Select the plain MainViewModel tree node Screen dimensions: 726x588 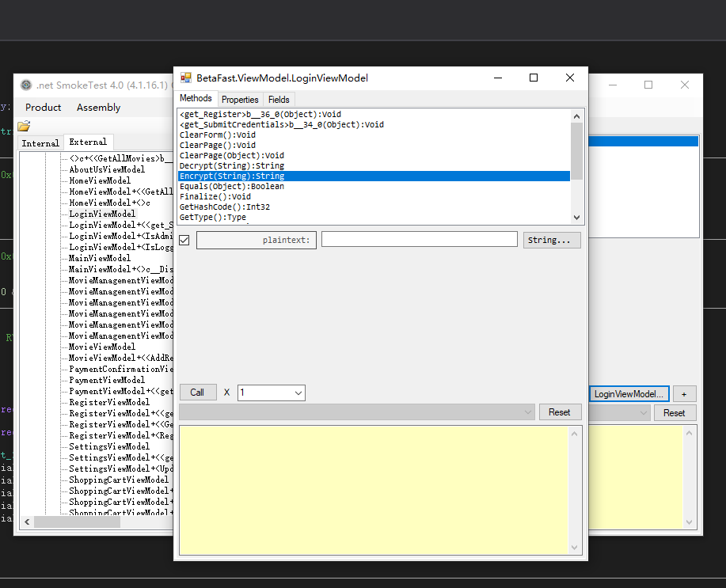pos(100,258)
